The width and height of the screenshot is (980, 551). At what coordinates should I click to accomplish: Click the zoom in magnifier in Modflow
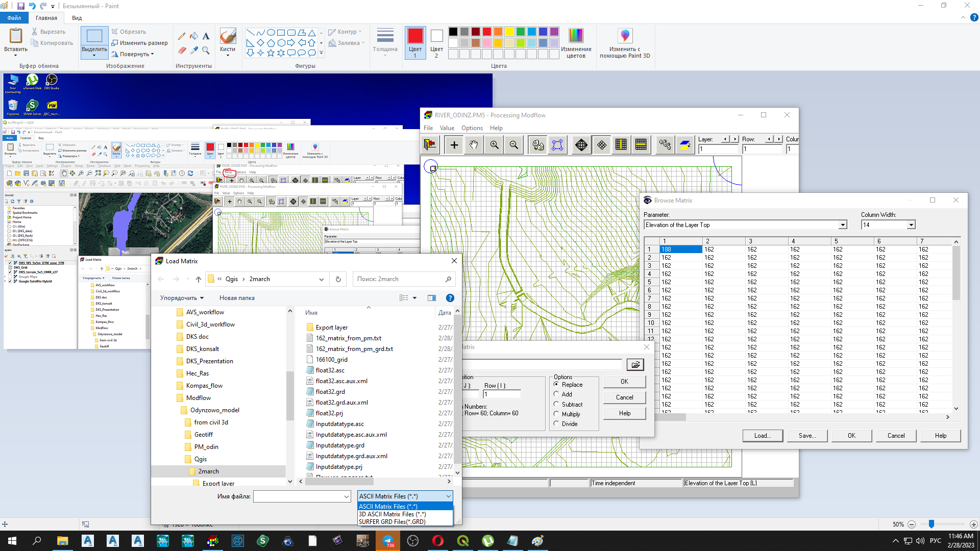point(494,145)
